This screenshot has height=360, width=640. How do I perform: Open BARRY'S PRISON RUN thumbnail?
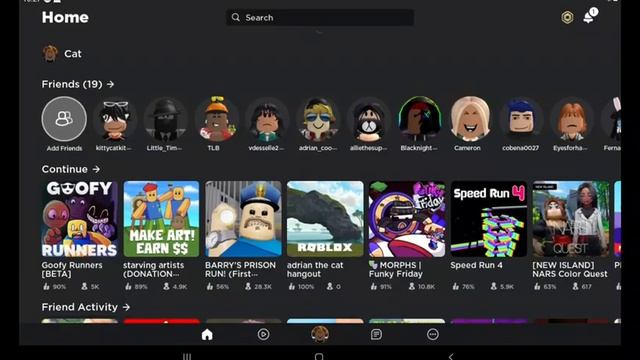click(x=243, y=219)
